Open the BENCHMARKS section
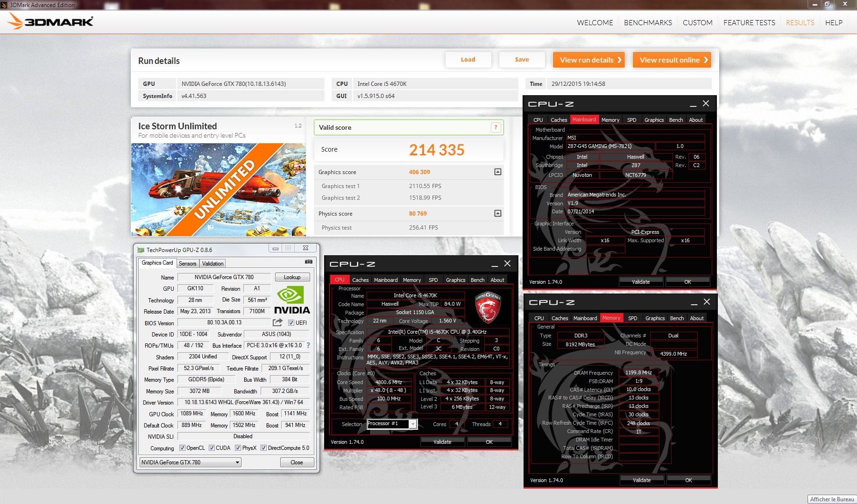 click(648, 22)
